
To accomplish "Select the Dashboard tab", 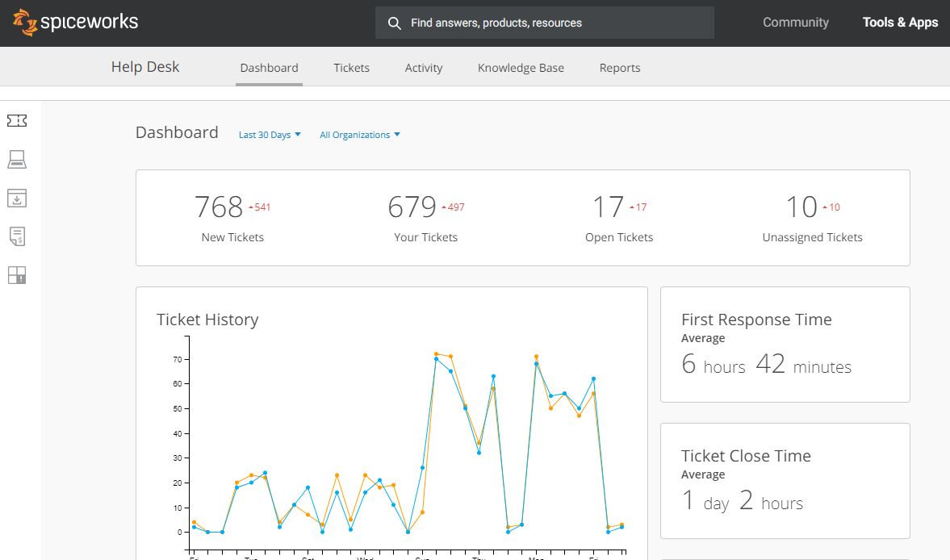I will [269, 68].
